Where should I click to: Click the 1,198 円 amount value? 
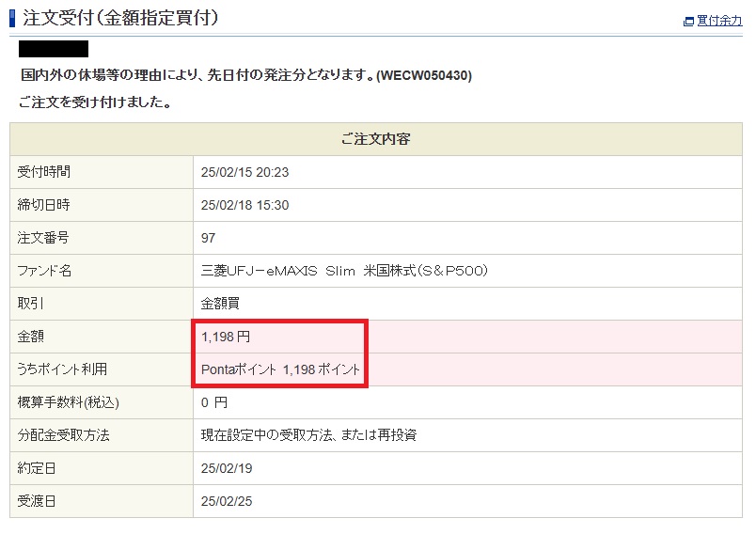[x=227, y=337]
